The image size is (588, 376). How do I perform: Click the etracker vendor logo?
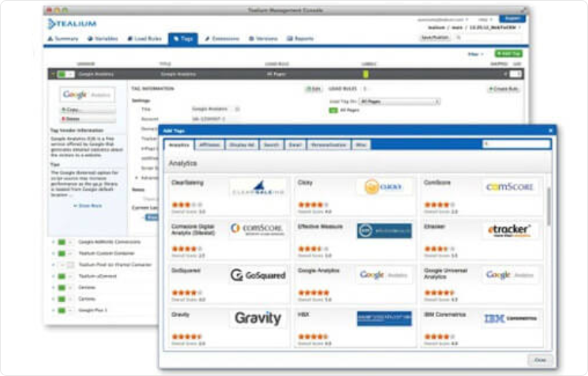509,230
